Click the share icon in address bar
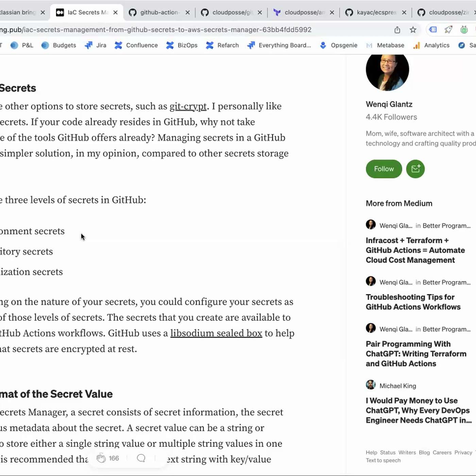This screenshot has height=476, width=476. (x=397, y=30)
